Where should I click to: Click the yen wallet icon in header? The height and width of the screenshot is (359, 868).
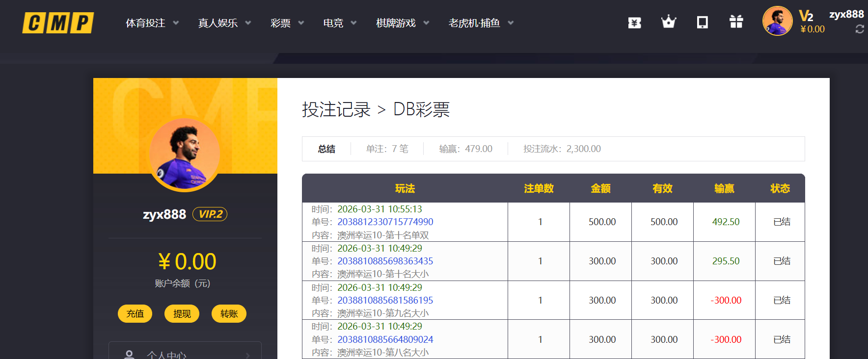click(634, 23)
